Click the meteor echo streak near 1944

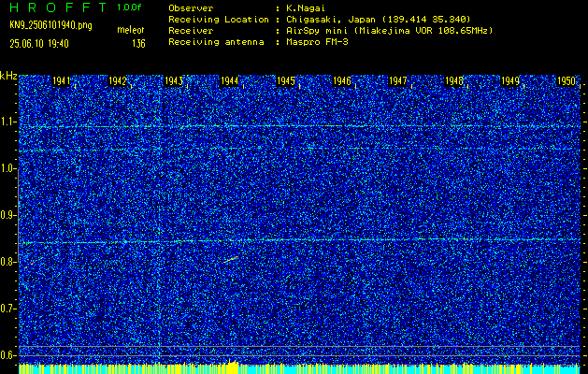tap(231, 259)
